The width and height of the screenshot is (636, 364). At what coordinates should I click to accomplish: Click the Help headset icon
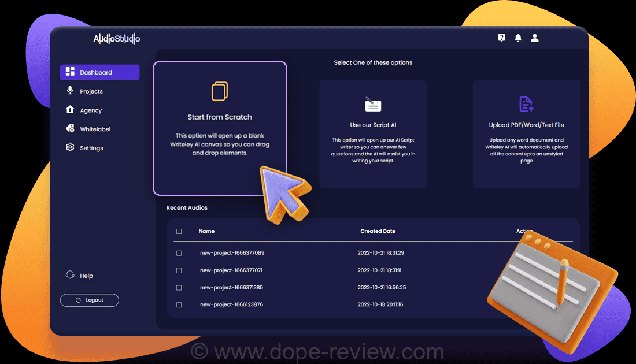click(70, 275)
